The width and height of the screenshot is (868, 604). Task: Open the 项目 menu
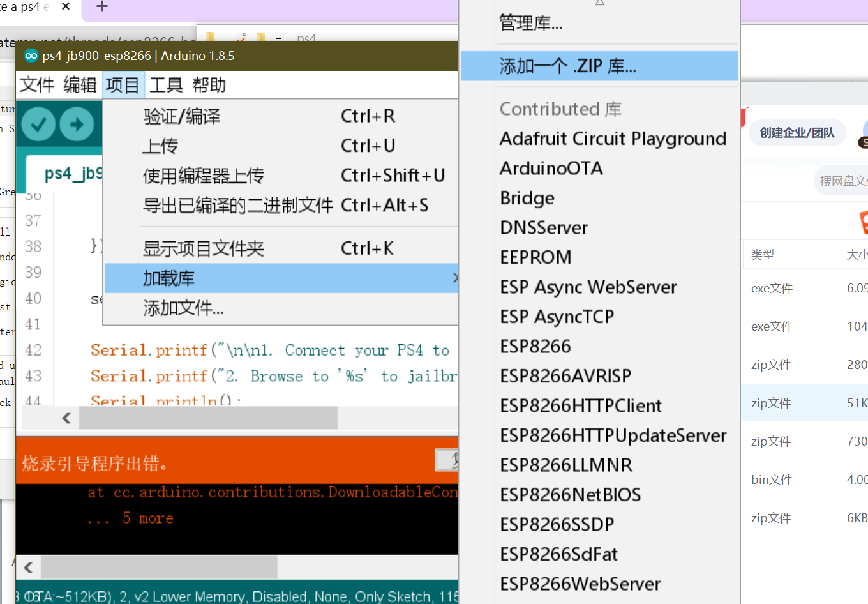[x=123, y=85]
